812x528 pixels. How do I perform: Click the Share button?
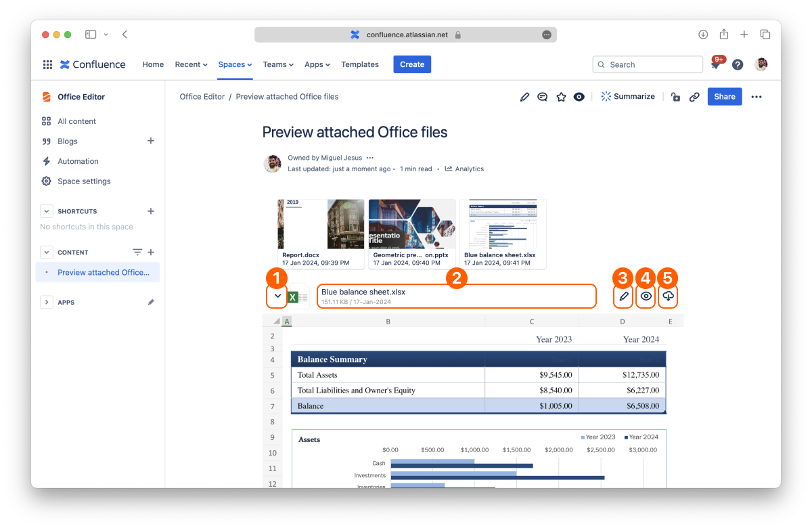click(x=725, y=97)
